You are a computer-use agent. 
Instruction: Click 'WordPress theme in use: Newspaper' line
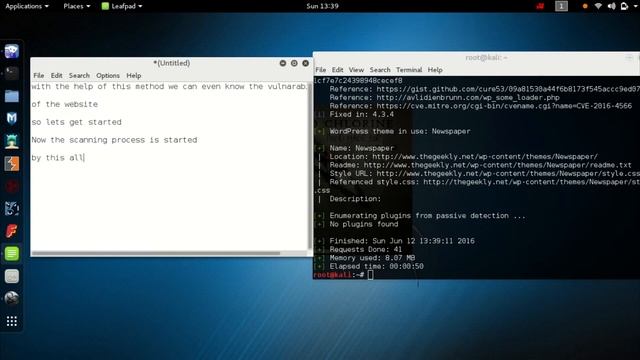400,131
